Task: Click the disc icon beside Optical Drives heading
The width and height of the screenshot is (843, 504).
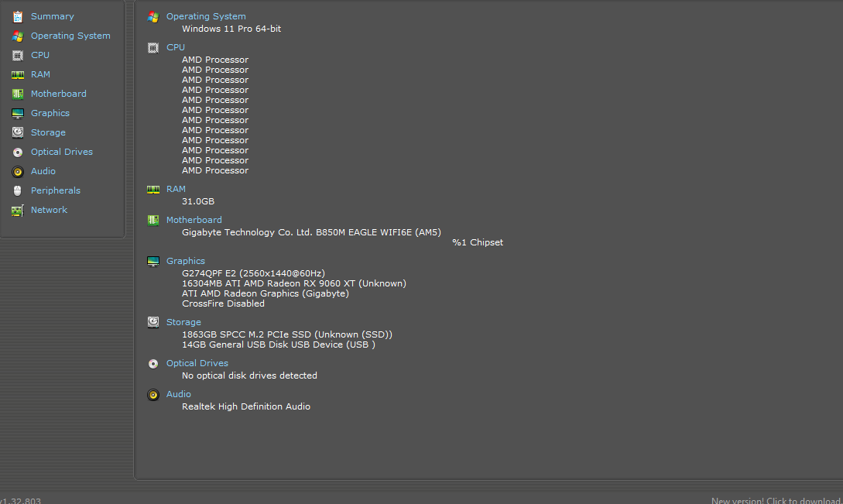Action: [153, 364]
